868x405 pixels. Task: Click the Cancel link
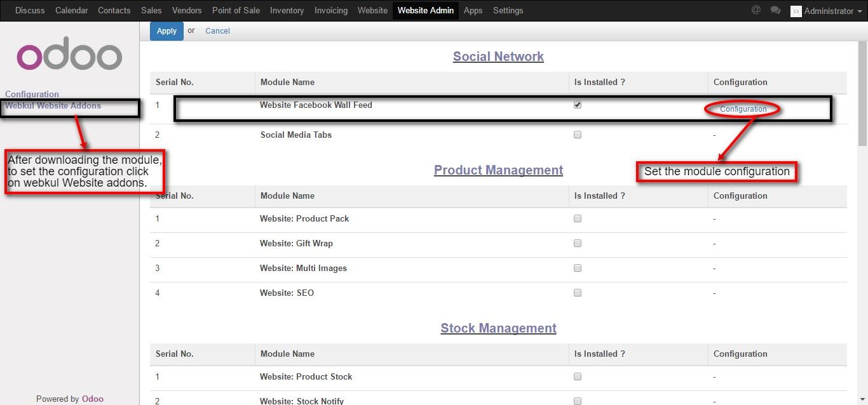pyautogui.click(x=217, y=30)
